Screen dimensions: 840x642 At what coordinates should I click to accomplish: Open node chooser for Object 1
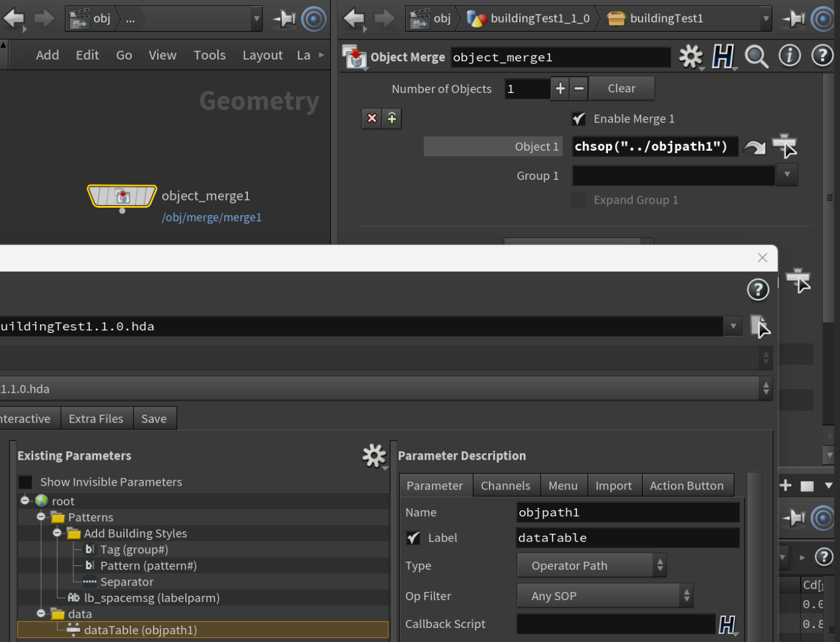[x=785, y=146]
